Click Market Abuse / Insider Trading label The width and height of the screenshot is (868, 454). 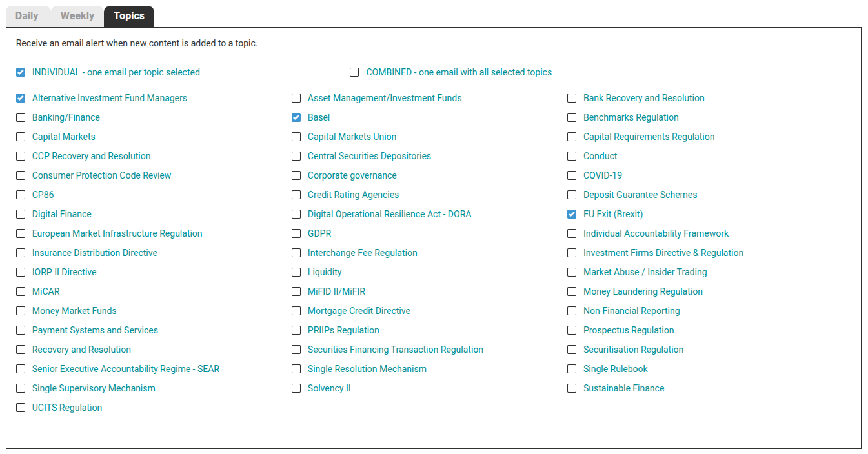645,272
